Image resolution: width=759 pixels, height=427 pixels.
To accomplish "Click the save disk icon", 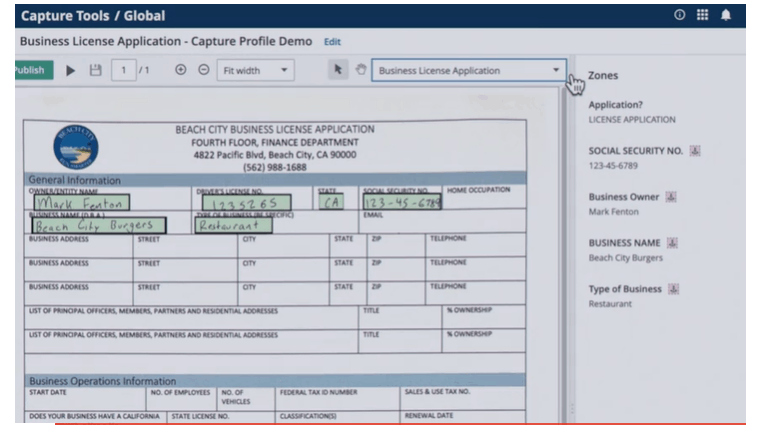I will point(96,70).
